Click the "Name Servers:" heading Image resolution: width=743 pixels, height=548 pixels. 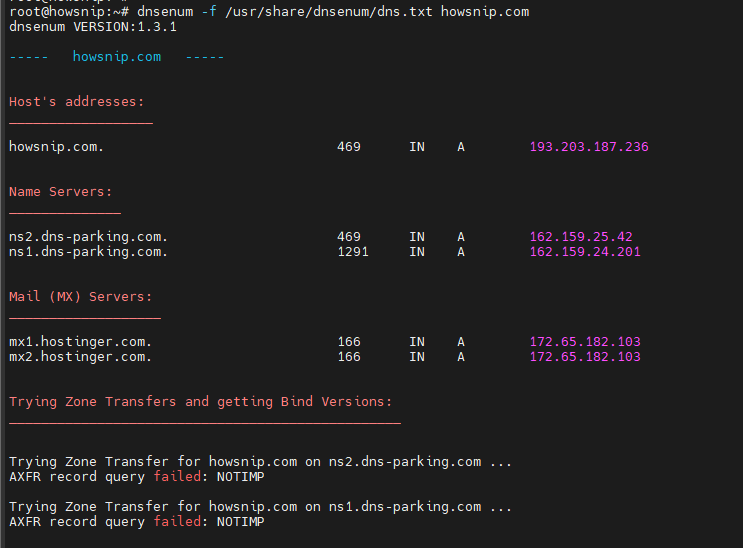click(x=61, y=192)
